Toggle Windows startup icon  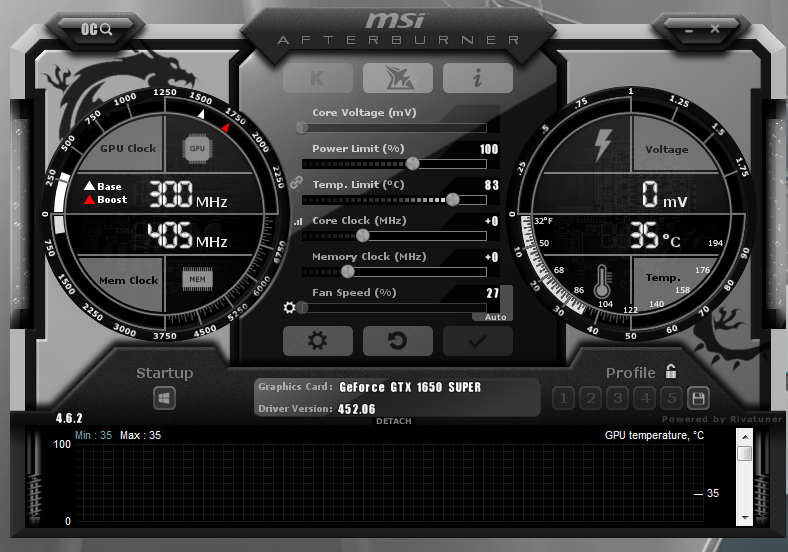pyautogui.click(x=164, y=399)
